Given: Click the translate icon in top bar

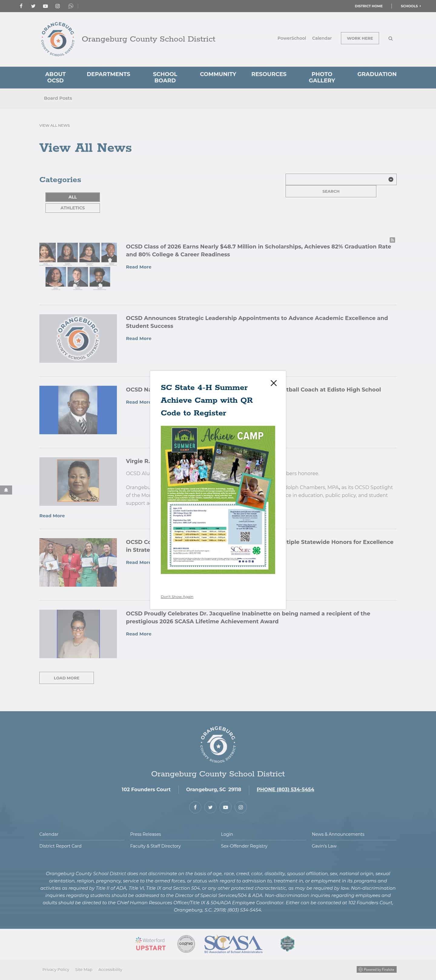Looking at the screenshot, I should pyautogui.click(x=71, y=6).
